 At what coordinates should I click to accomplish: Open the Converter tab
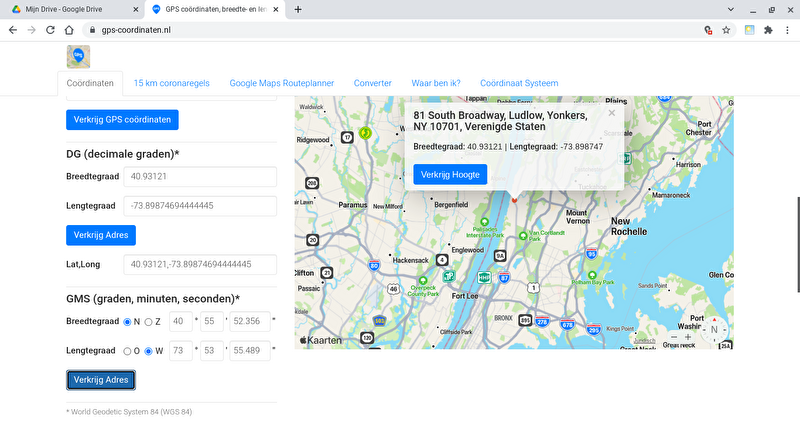(372, 83)
